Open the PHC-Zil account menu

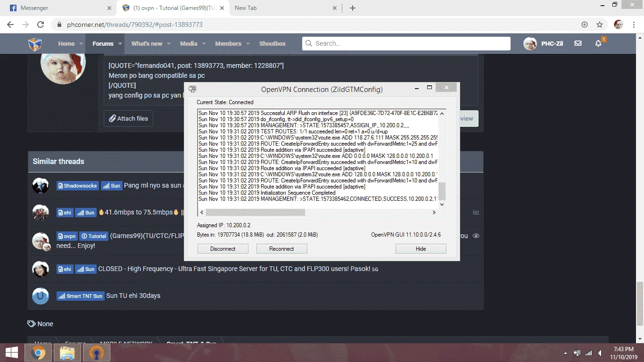543,44
